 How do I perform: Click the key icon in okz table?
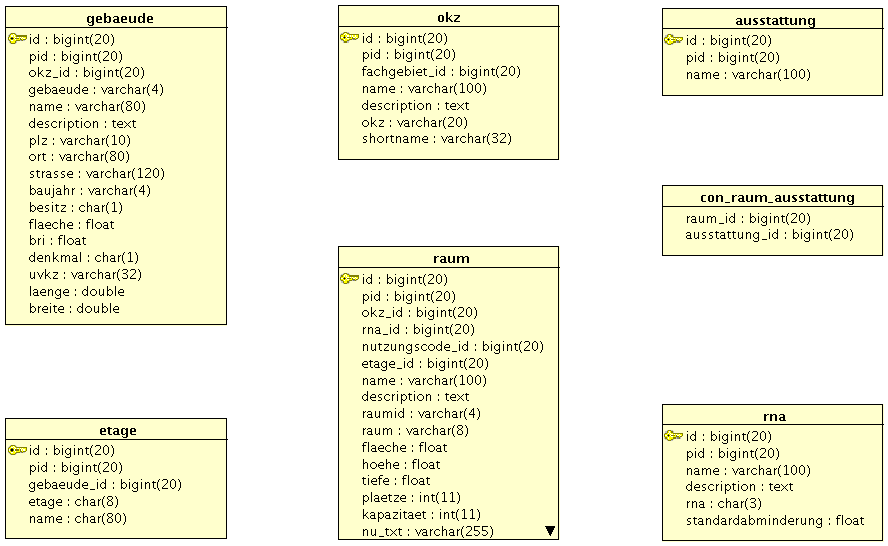point(349,38)
